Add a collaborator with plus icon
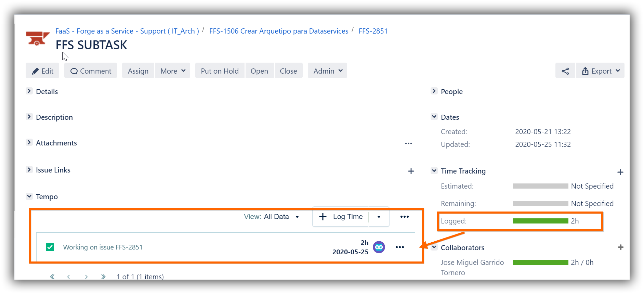This screenshot has width=644, height=294. tap(620, 247)
